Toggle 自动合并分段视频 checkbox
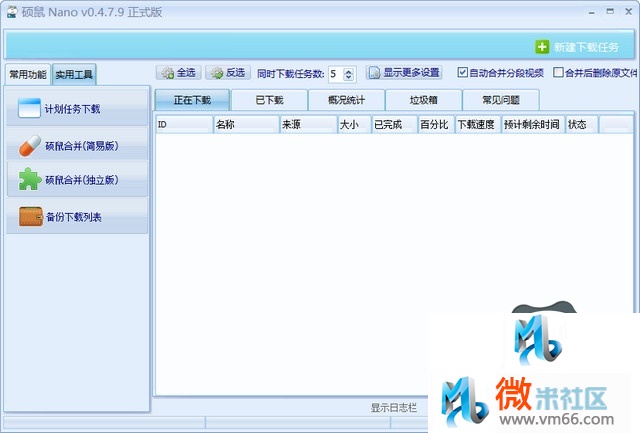This screenshot has width=640, height=433. pyautogui.click(x=462, y=73)
